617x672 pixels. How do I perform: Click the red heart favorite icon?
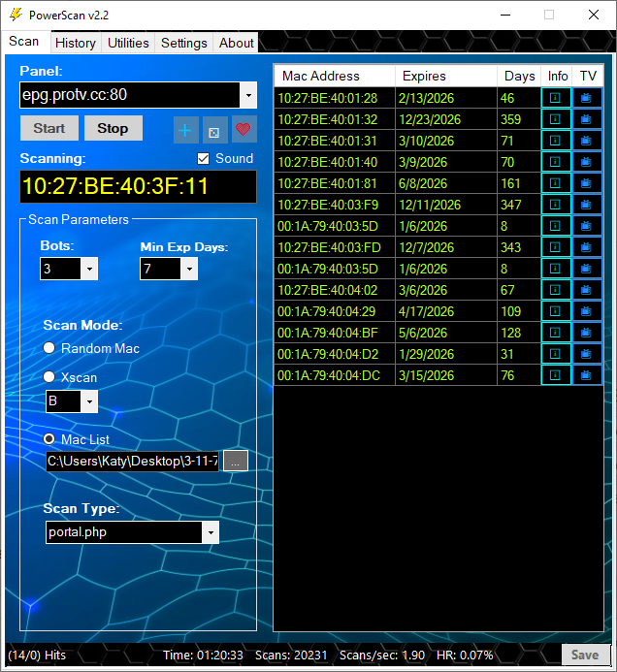coord(244,129)
